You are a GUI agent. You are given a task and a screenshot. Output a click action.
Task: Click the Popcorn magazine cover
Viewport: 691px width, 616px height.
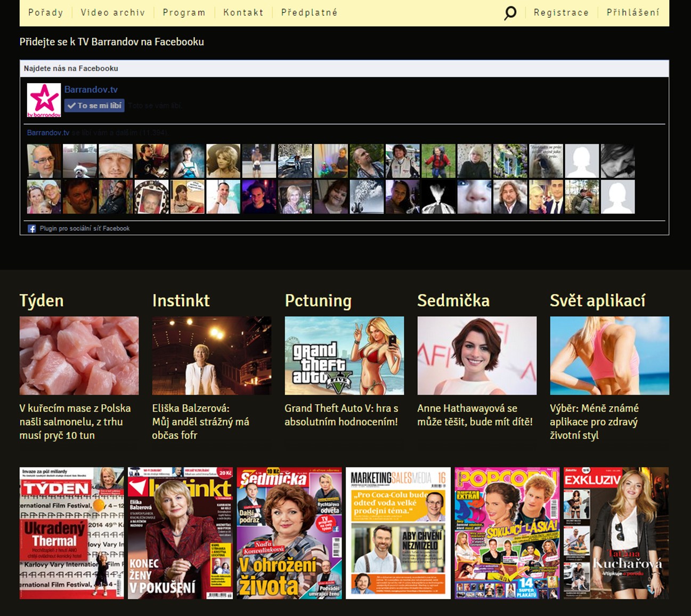pos(507,533)
